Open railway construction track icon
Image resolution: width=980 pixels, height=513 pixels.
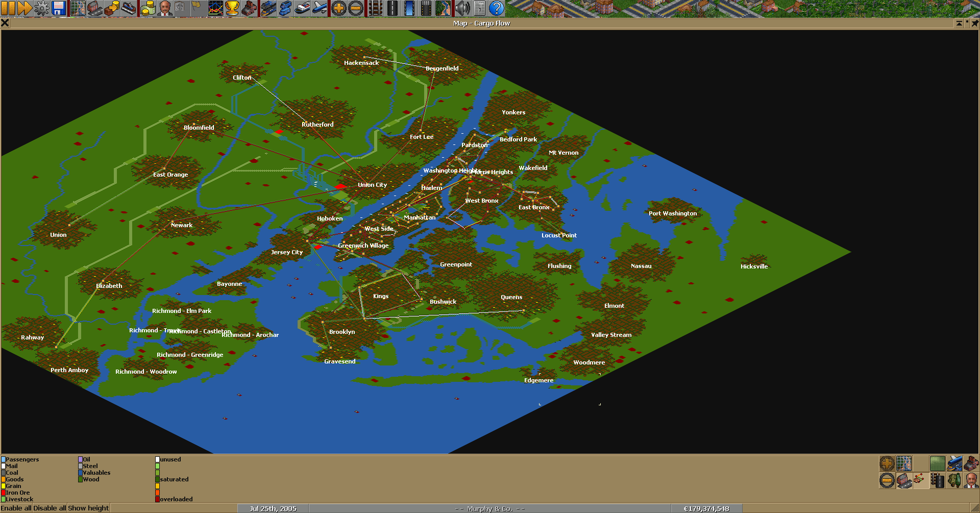tap(376, 8)
